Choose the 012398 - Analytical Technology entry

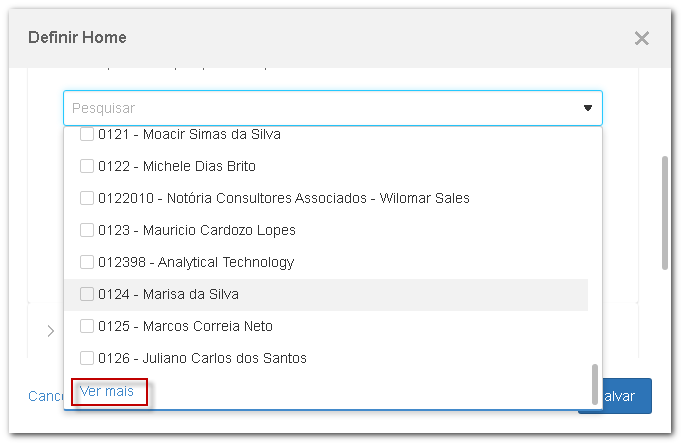[196, 262]
